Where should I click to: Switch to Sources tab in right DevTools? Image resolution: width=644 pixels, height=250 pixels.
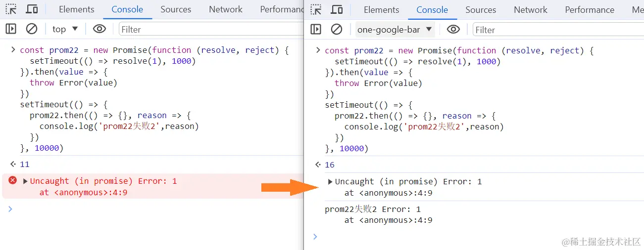pyautogui.click(x=481, y=10)
